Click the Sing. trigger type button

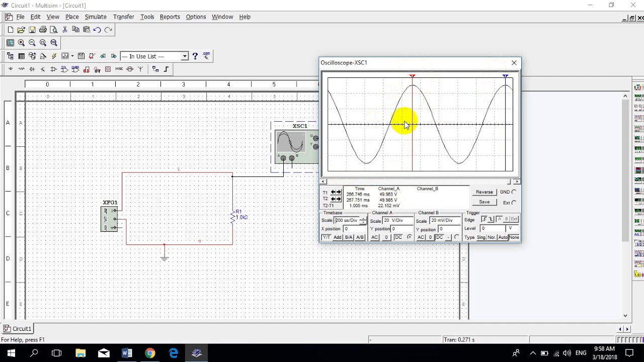click(x=481, y=237)
